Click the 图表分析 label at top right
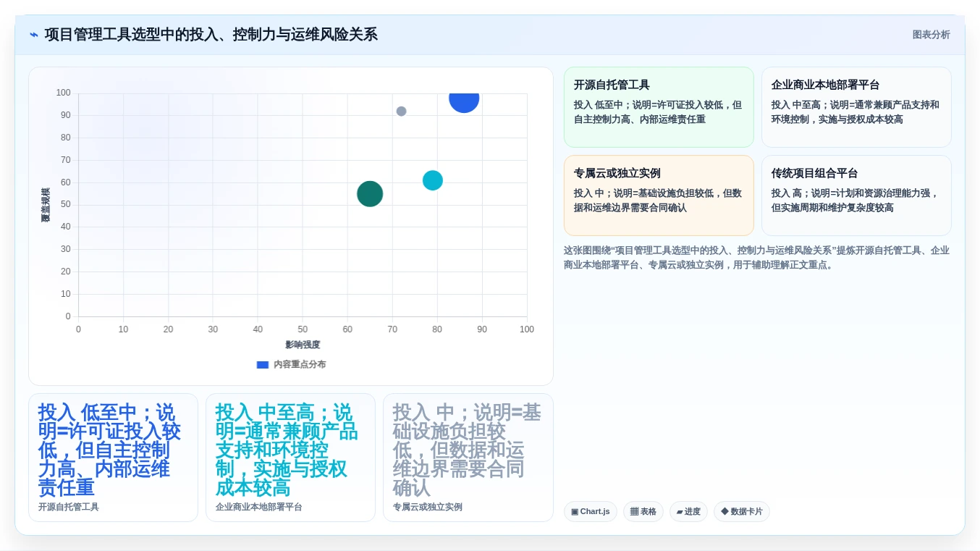This screenshot has height=551, width=980. 931,35
